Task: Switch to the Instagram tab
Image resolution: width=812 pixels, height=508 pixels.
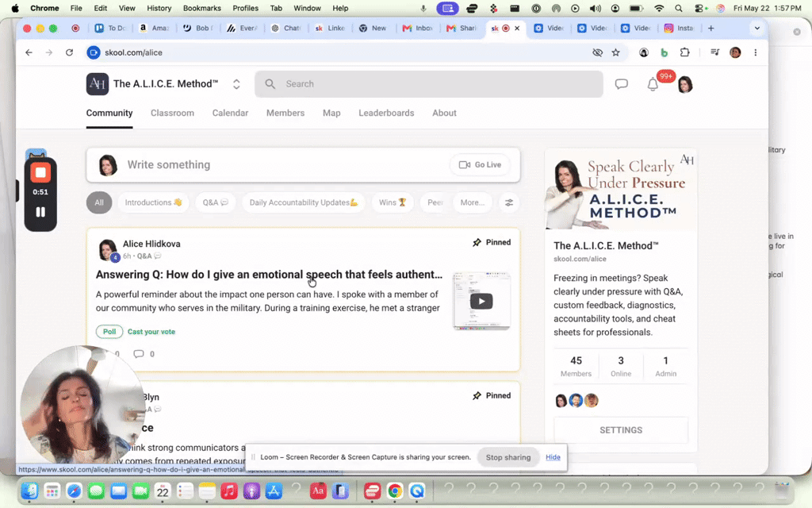Action: pyautogui.click(x=679, y=29)
